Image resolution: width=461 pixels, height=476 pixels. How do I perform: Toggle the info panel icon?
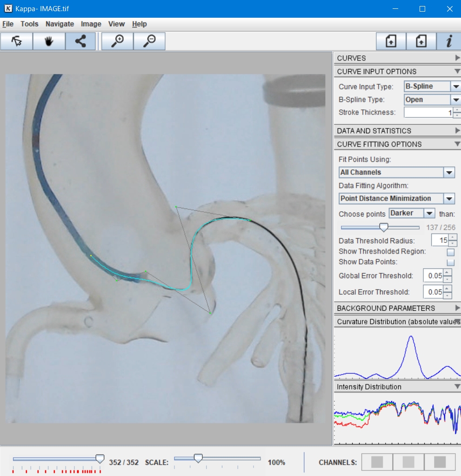tap(449, 41)
